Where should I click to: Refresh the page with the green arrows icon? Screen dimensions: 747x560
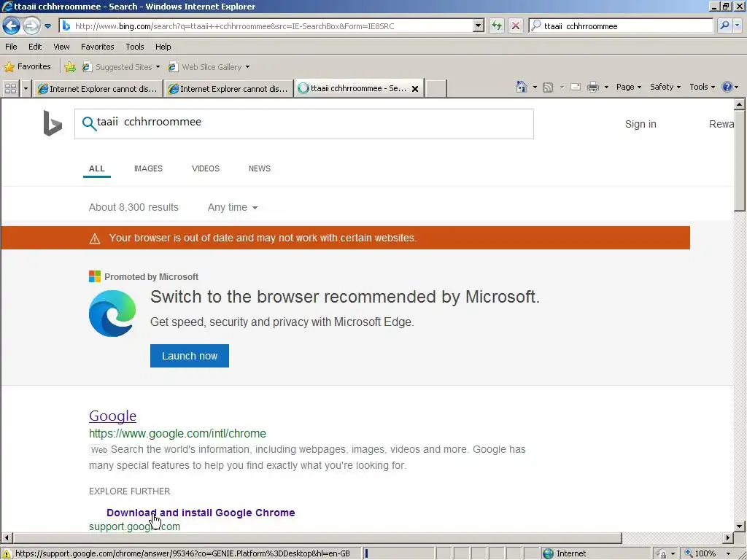496,26
